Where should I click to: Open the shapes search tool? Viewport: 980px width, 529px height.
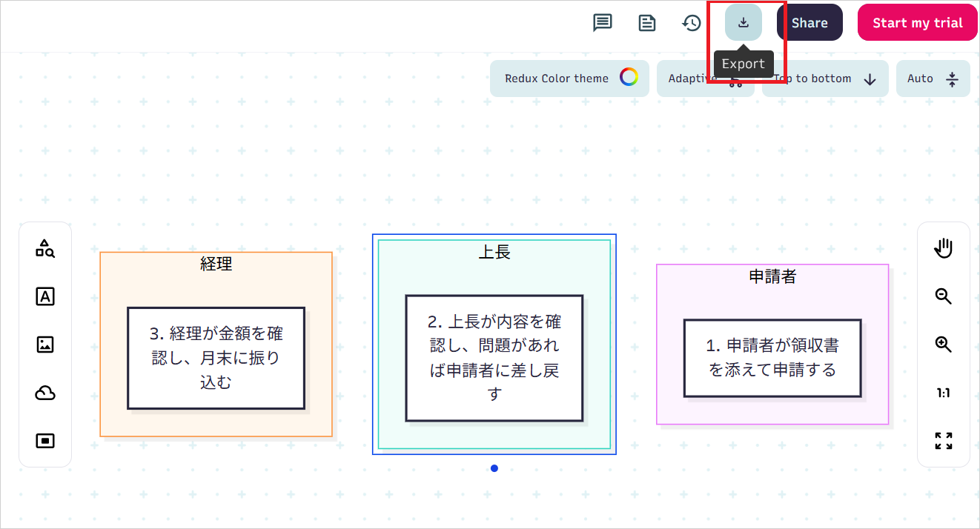tap(45, 248)
